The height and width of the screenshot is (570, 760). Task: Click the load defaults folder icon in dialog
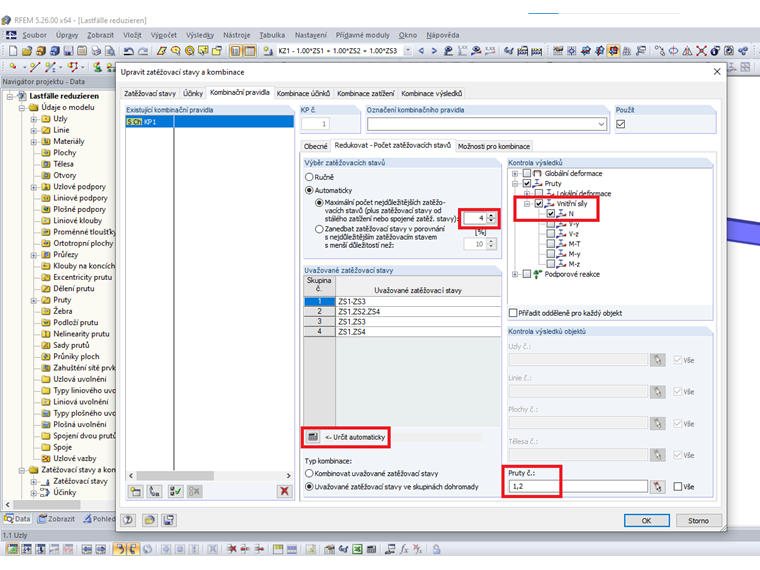149,520
